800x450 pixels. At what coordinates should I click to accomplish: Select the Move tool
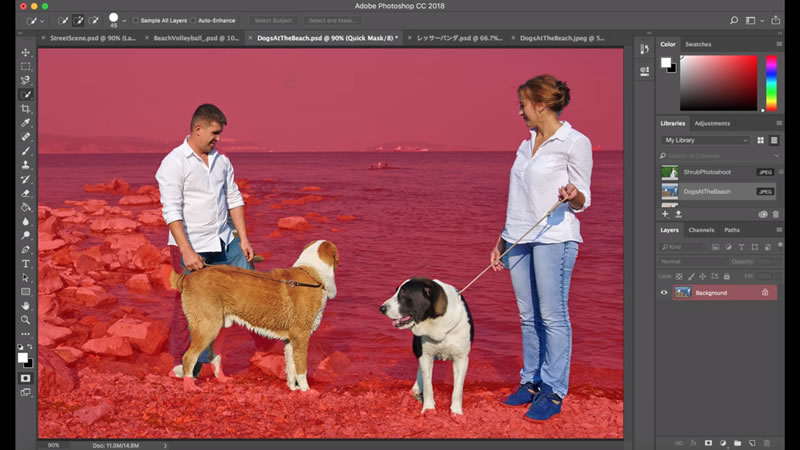[x=26, y=52]
